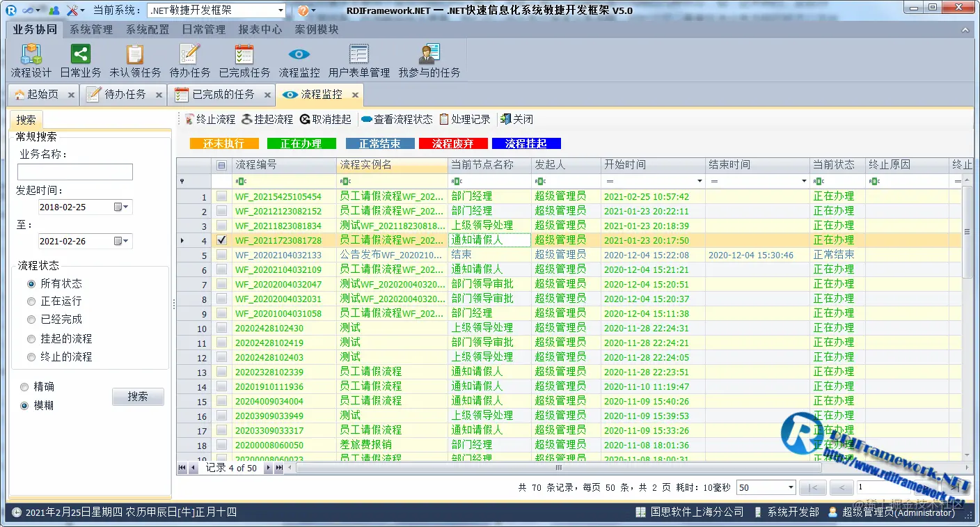This screenshot has height=527, width=980.
Task: Close the 待办任务 tab
Action: 159,95
